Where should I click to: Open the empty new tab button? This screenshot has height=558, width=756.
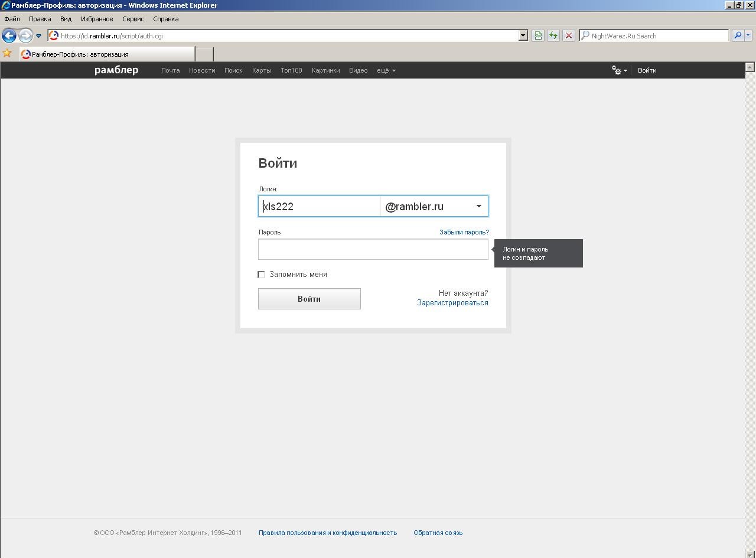(x=204, y=54)
